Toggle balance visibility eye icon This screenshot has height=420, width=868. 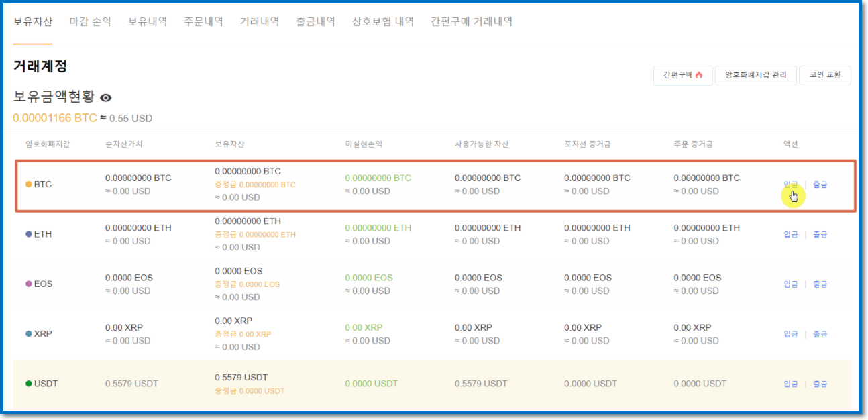click(106, 97)
